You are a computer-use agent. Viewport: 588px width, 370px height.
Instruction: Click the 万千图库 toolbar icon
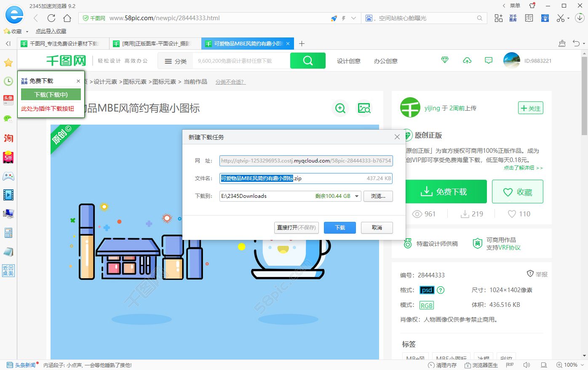[x=513, y=18]
